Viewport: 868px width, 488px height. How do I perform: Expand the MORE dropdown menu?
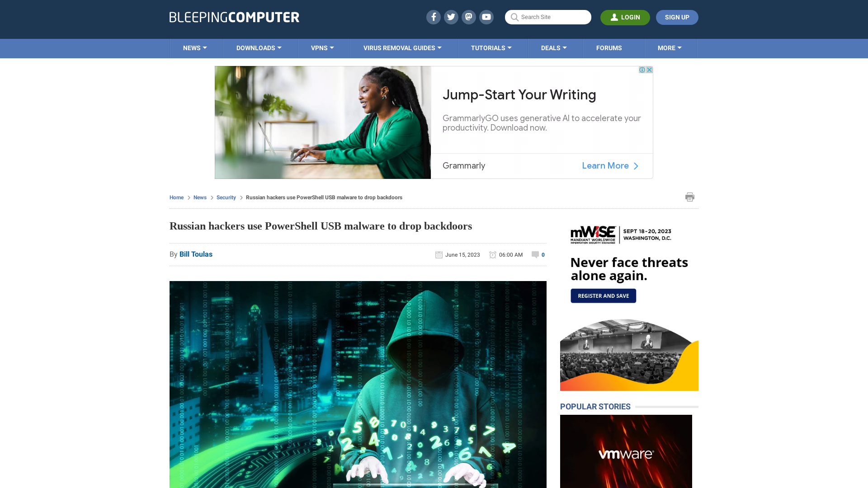coord(670,47)
